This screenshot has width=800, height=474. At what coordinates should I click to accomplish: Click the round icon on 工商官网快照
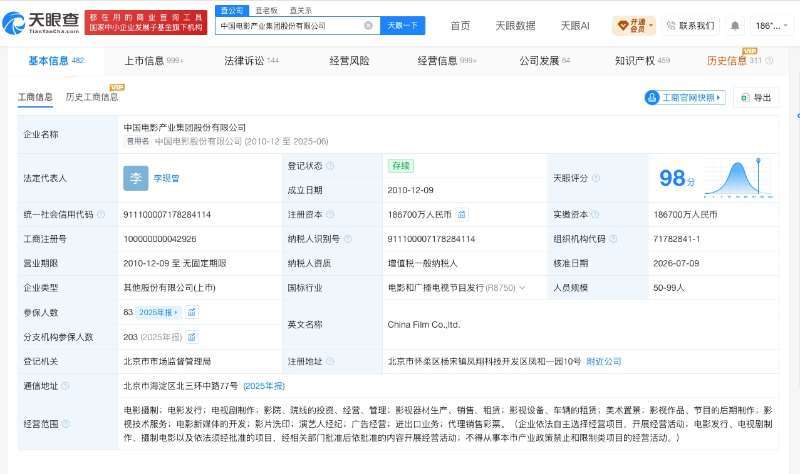(652, 97)
